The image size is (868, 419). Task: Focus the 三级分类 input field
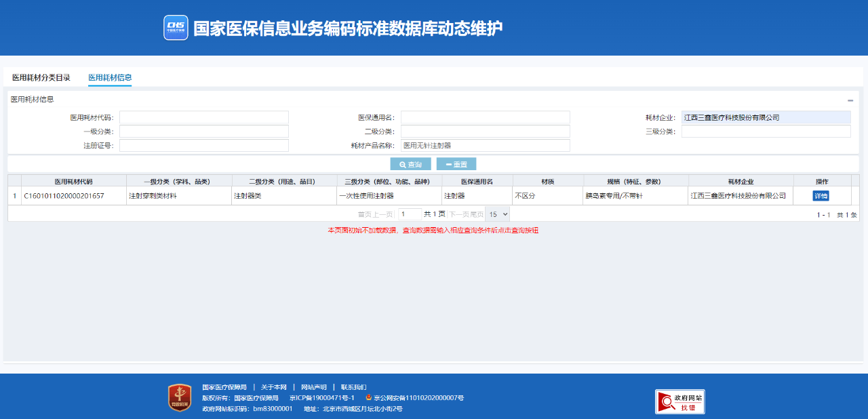pyautogui.click(x=766, y=132)
